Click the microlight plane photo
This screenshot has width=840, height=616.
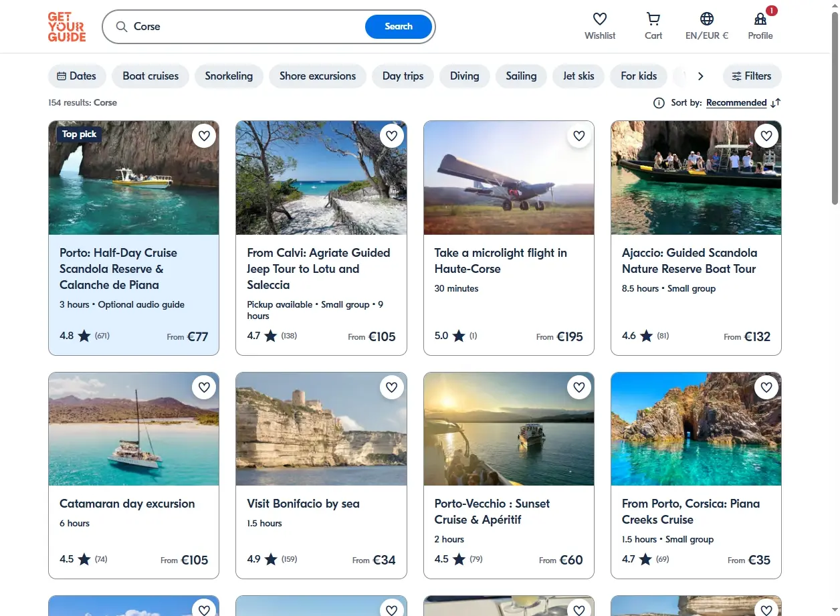[509, 178]
